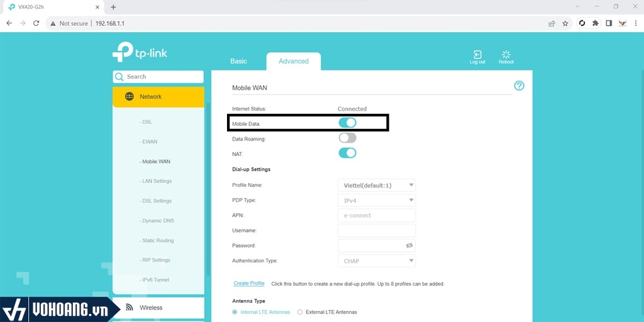
Task: Open the help question mark icon
Action: [519, 86]
